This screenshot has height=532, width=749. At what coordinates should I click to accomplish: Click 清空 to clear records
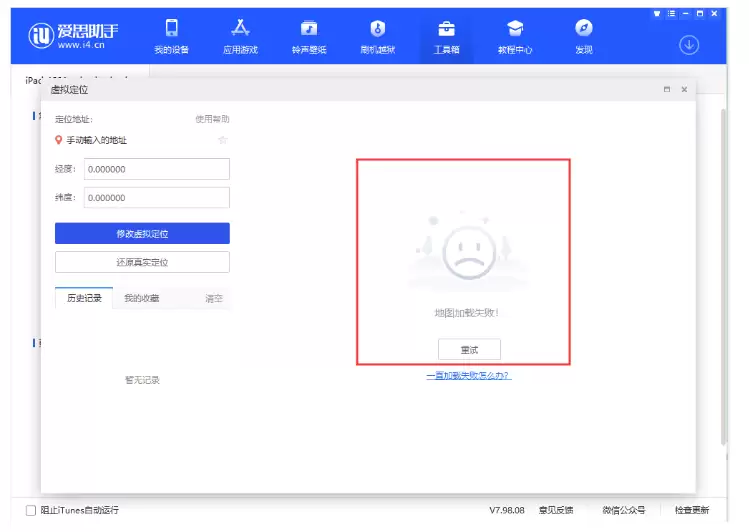[x=214, y=298]
